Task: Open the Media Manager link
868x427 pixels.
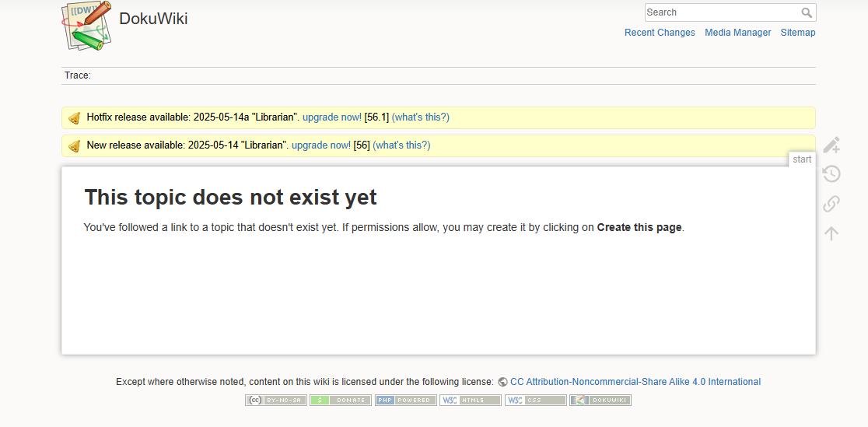Action: (738, 33)
